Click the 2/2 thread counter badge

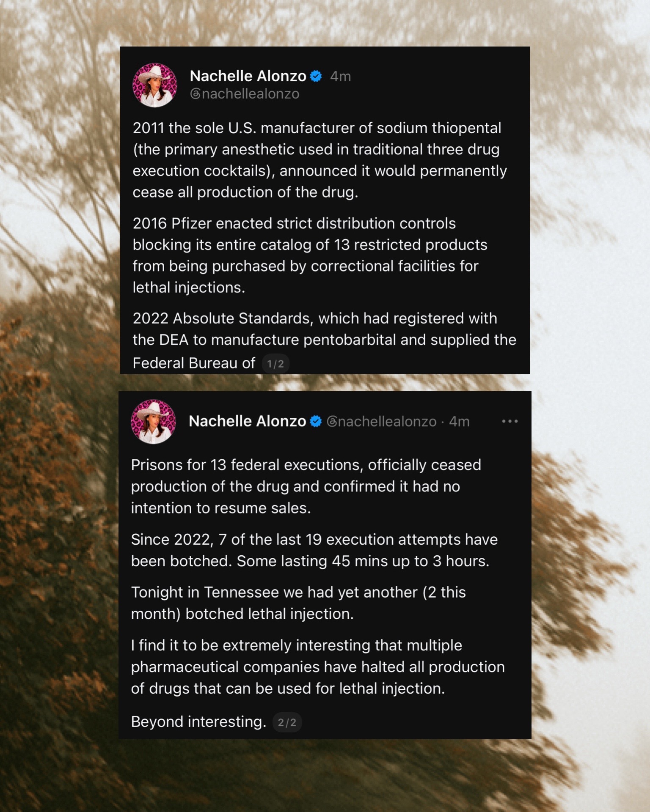click(x=287, y=722)
